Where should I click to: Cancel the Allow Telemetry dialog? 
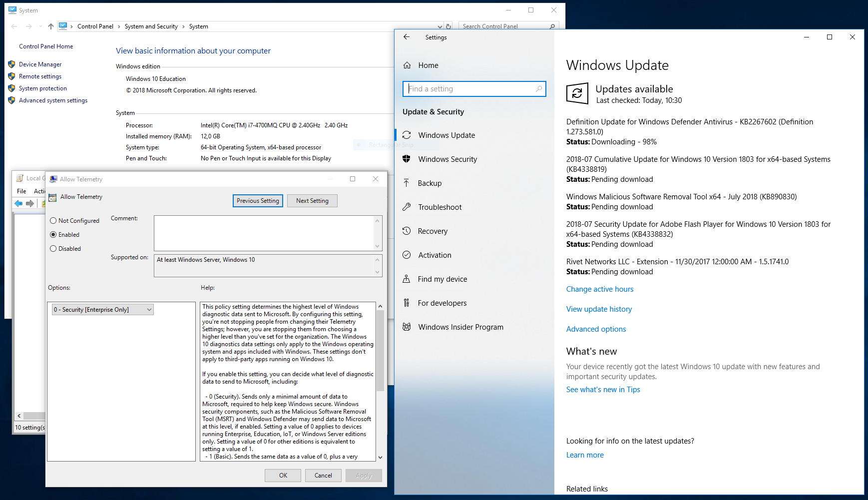click(323, 476)
